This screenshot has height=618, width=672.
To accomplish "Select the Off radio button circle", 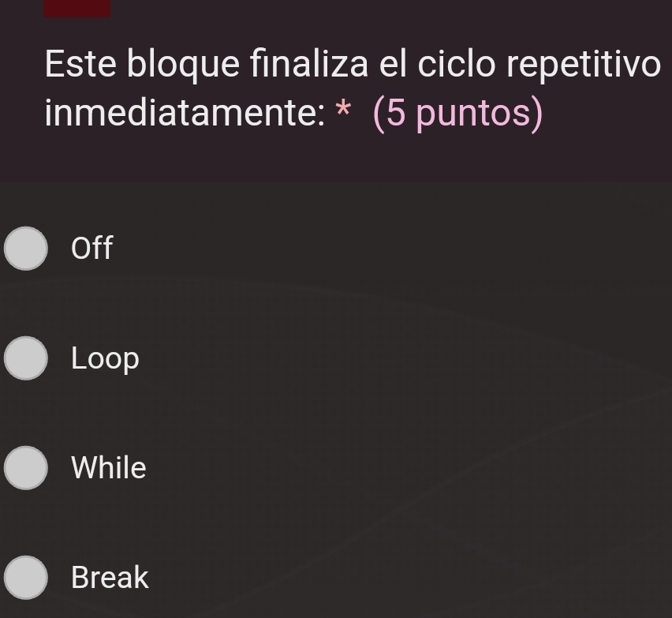I will [27, 249].
